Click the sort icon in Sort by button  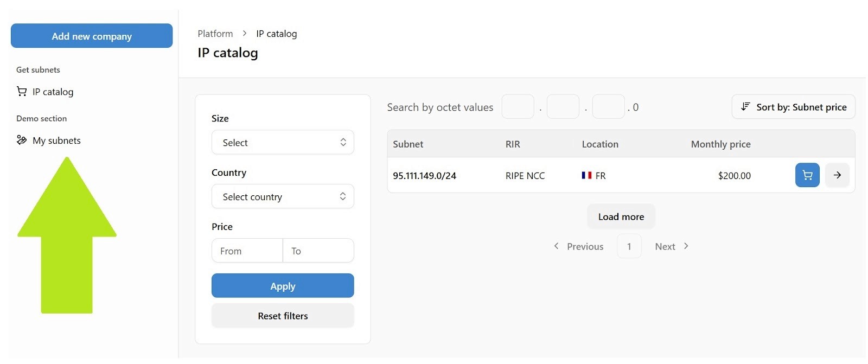(746, 107)
